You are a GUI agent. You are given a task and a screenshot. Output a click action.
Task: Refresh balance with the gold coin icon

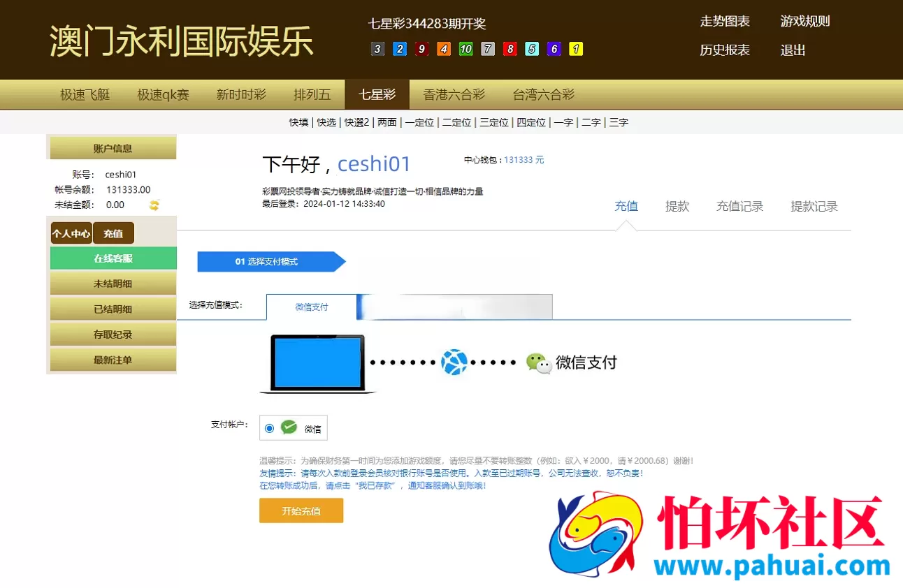coord(154,205)
